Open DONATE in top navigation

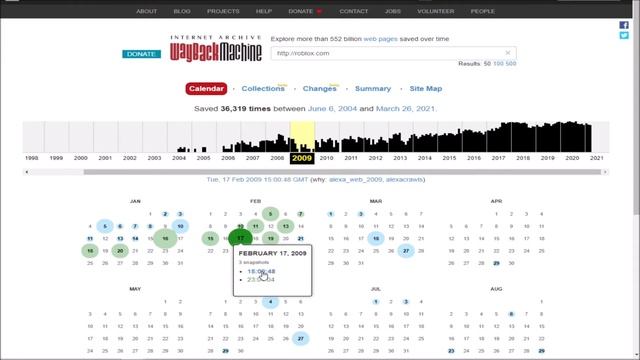[301, 11]
